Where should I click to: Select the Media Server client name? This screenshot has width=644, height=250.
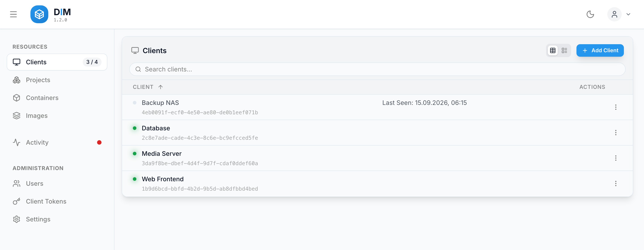[x=161, y=153]
